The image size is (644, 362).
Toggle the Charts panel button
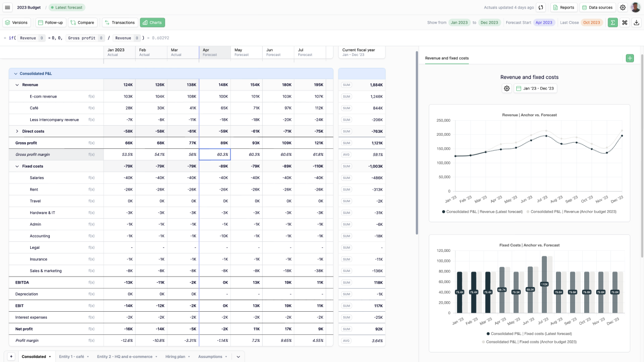[x=152, y=23]
